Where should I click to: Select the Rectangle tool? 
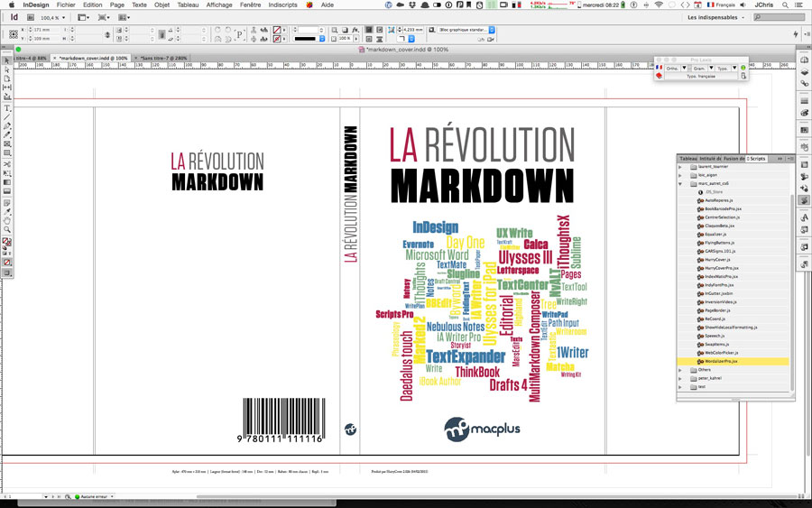pos(7,153)
